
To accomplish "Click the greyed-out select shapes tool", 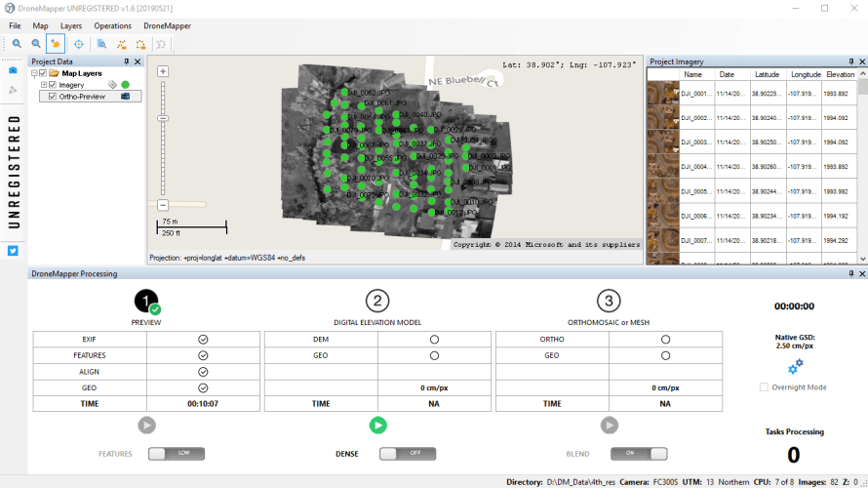I will tap(161, 44).
